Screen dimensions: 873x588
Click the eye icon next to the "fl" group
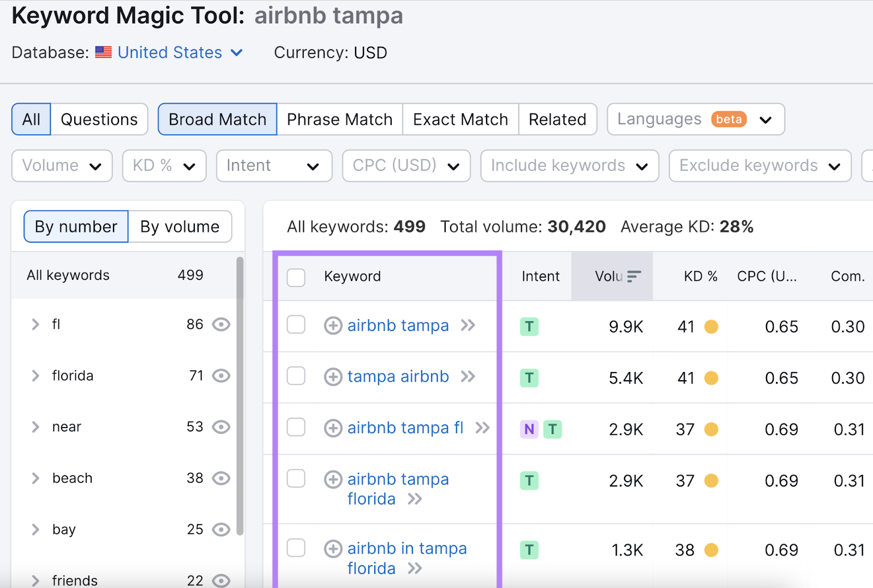coord(221,324)
